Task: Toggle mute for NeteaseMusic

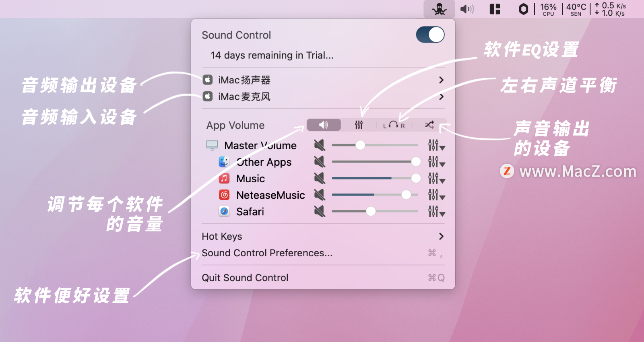Action: [x=320, y=195]
